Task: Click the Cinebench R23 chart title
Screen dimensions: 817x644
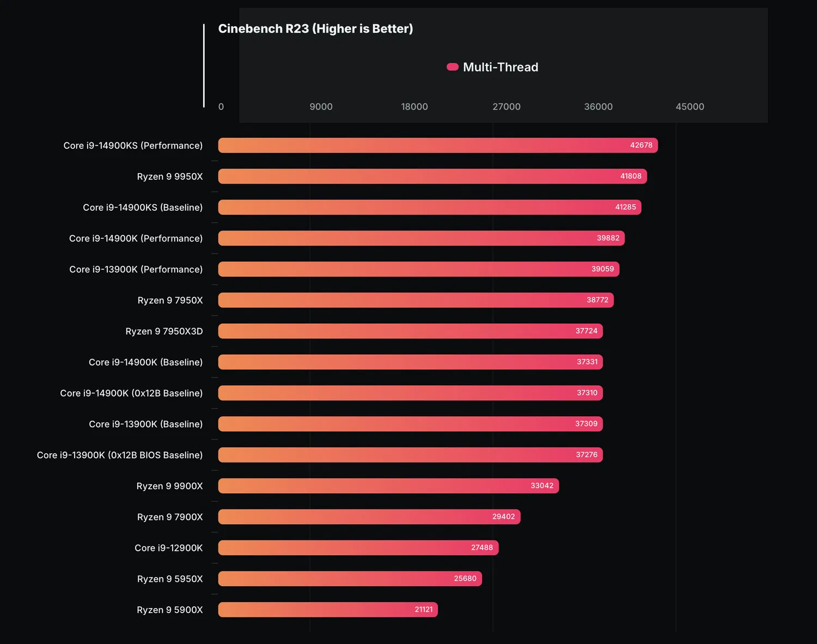Action: tap(315, 29)
